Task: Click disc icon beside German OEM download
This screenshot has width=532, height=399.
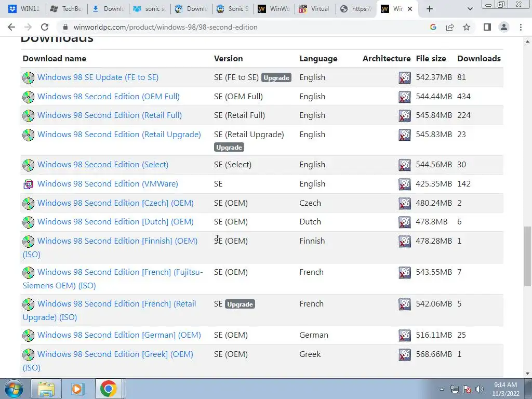Action: [x=29, y=336]
